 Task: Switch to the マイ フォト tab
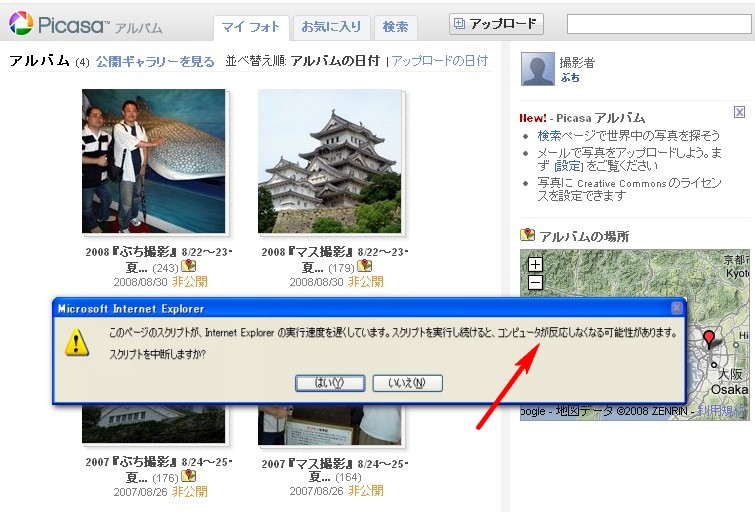(252, 27)
